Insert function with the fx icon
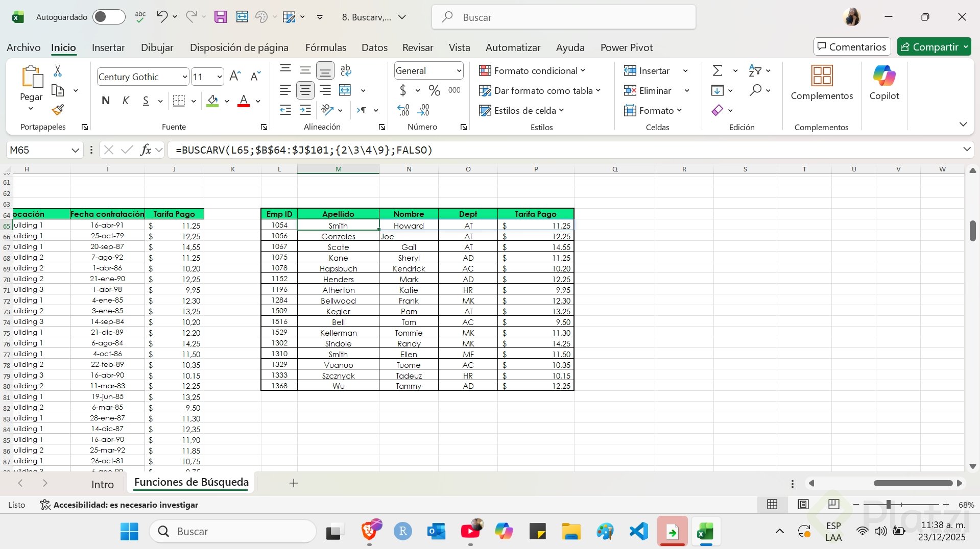 pyautogui.click(x=146, y=150)
